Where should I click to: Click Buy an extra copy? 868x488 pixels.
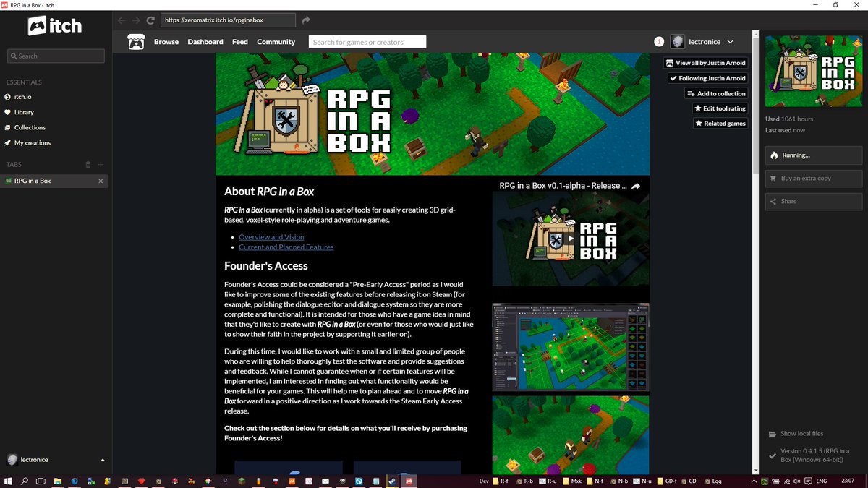[814, 178]
